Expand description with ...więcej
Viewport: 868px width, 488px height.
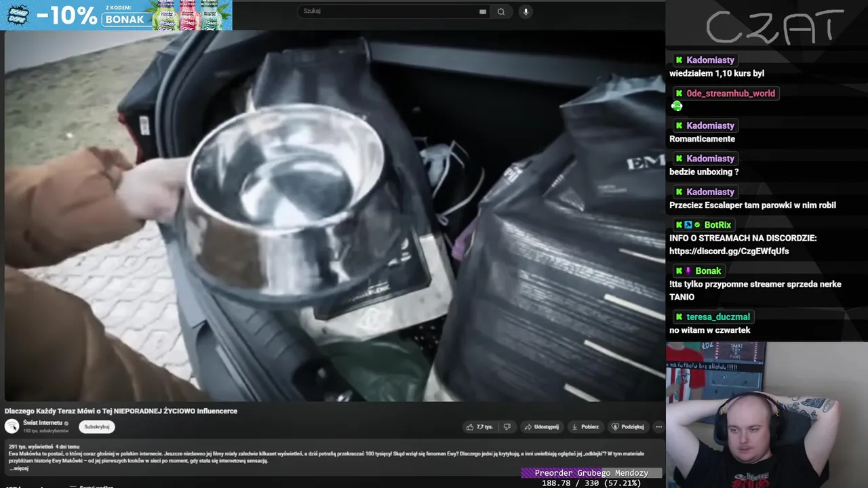pos(18,468)
